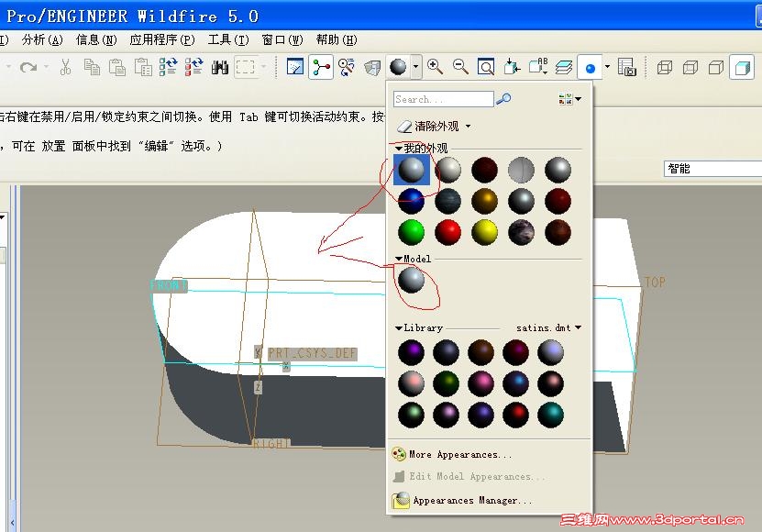Select the bright red appearance sphere

coord(448,232)
